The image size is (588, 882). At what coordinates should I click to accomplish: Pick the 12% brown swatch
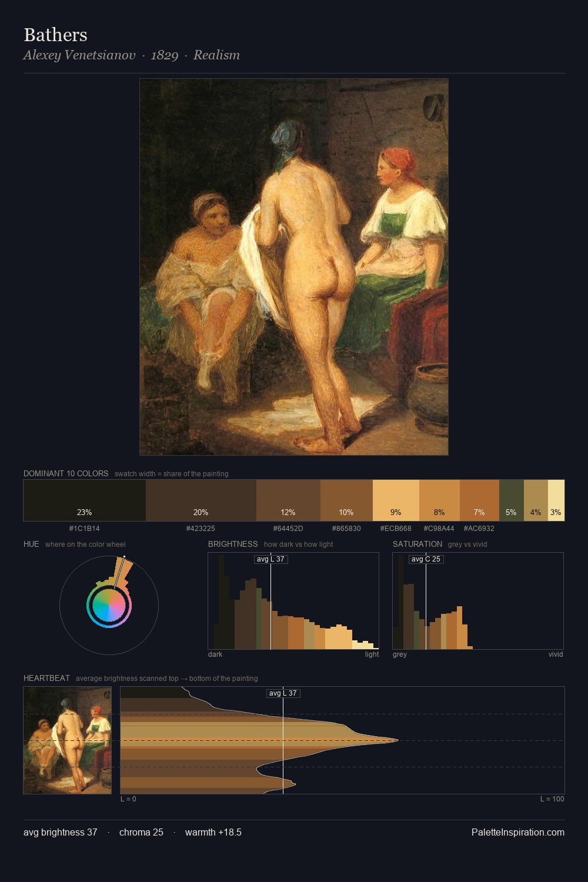pos(288,500)
